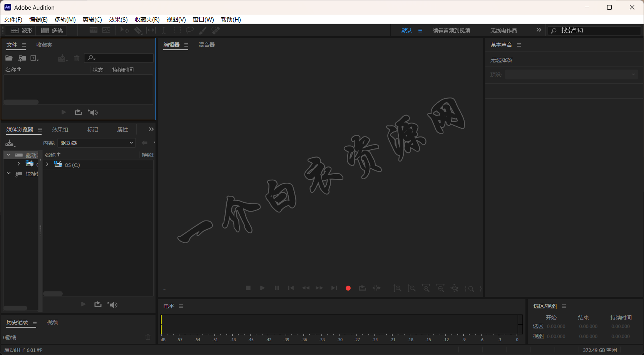The height and width of the screenshot is (355, 644).
Task: Switch to the 混音器 tab
Action: coord(206,45)
